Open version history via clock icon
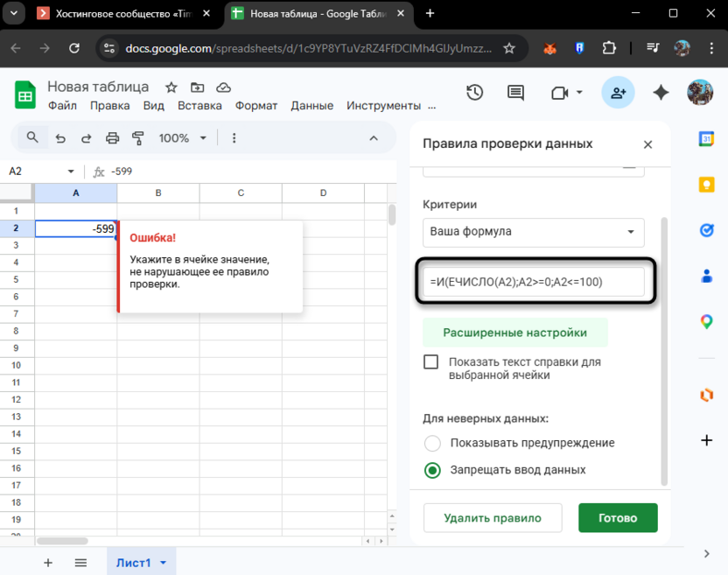728x575 pixels. click(474, 91)
